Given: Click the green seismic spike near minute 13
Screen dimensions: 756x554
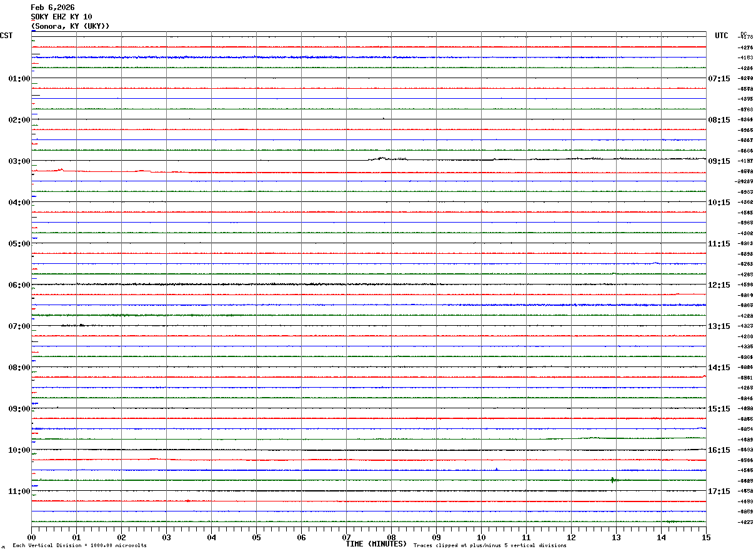Looking at the screenshot, I should pyautogui.click(x=612, y=480).
